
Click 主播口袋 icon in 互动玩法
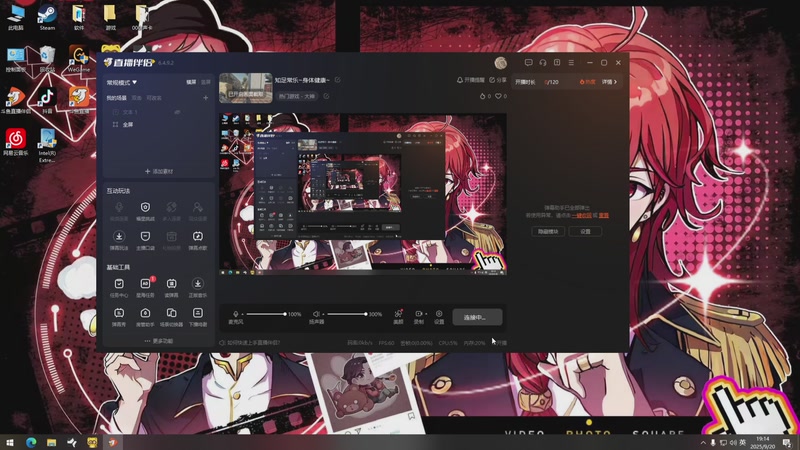tap(145, 236)
